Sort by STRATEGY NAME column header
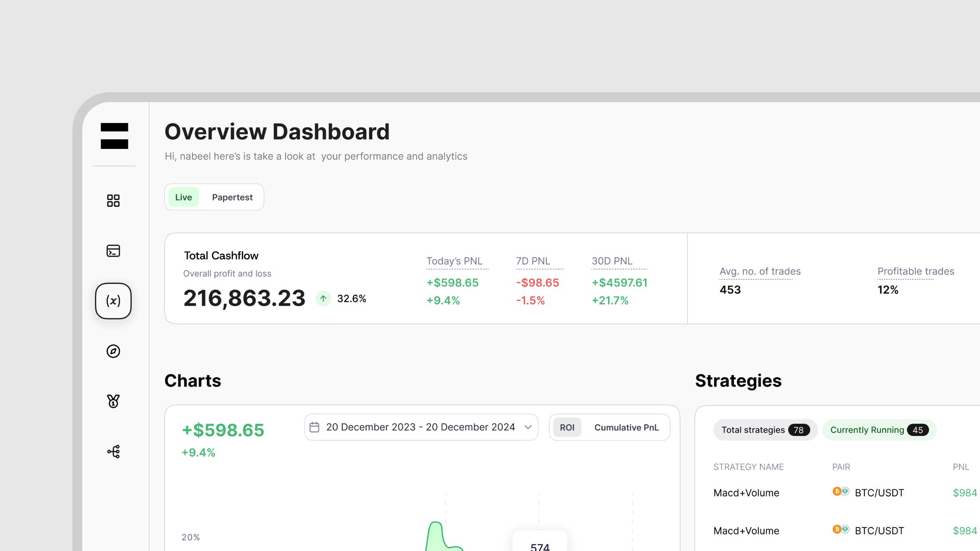This screenshot has height=551, width=980. (x=748, y=467)
